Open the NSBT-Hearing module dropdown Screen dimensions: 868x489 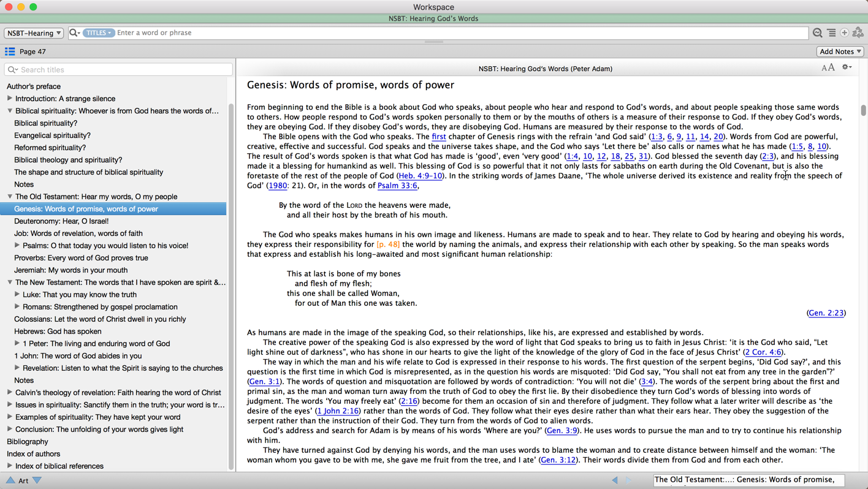pos(34,33)
